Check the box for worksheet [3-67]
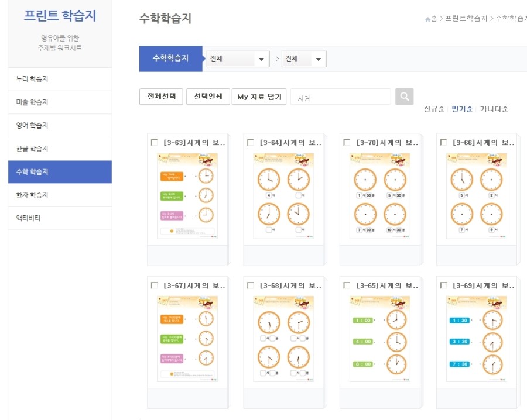527x420 pixels. tap(154, 285)
